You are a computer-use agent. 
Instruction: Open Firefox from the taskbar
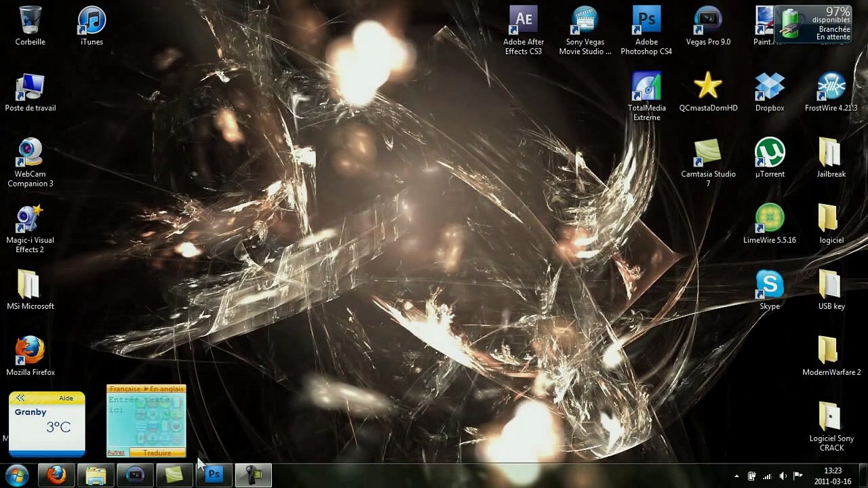[x=56, y=476]
